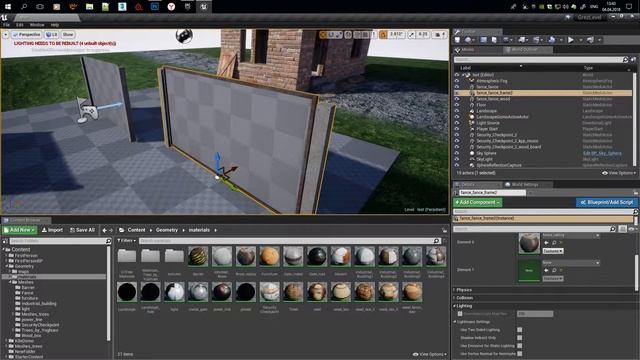The width and height of the screenshot is (640, 360).
Task: Select the Industrial_building folder in tree
Action: pos(39,304)
